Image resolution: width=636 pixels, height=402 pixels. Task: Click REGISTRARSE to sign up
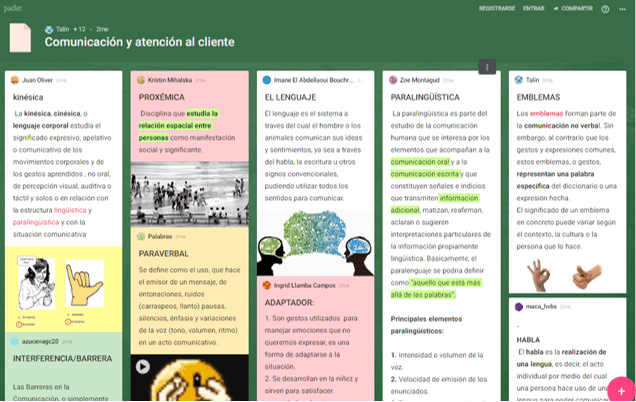coord(497,9)
